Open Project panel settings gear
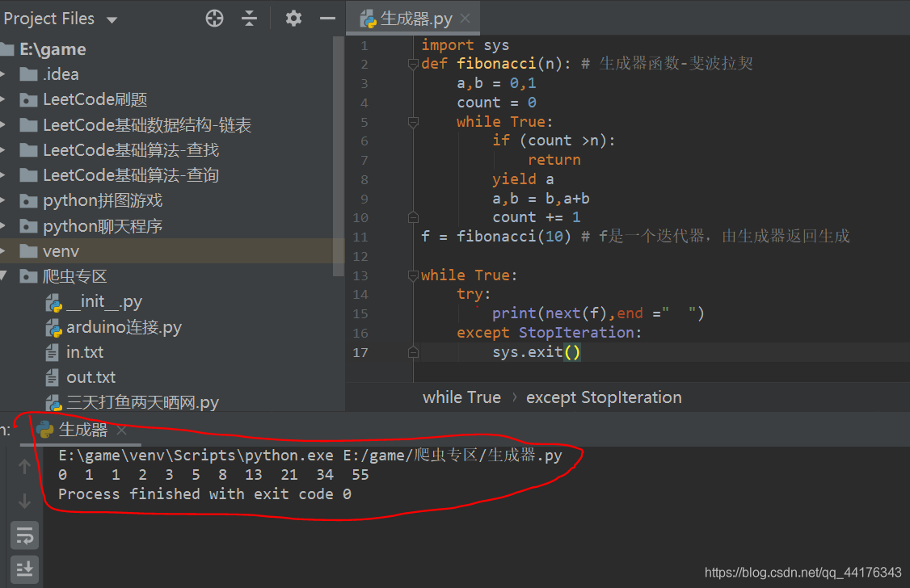The height and width of the screenshot is (588, 910). coord(293,19)
